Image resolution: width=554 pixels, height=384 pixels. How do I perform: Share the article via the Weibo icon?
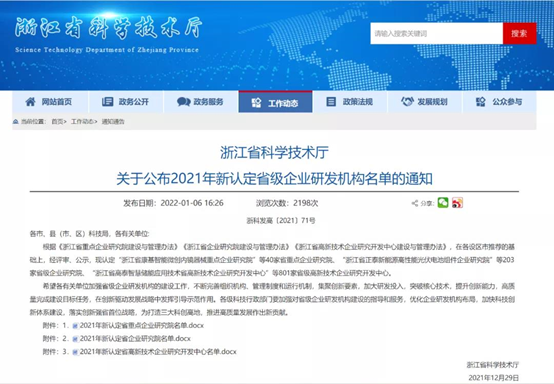[x=457, y=202]
